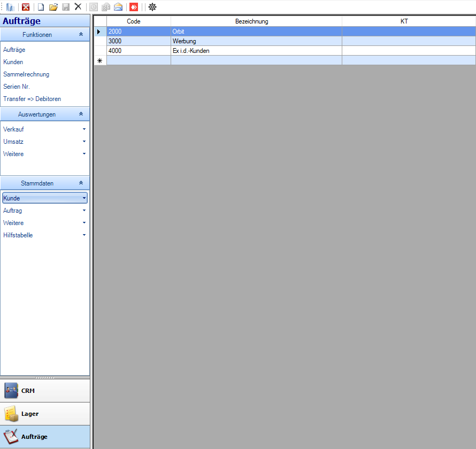Click the new-row asterisk selector
The image size is (476, 449).
click(x=100, y=61)
